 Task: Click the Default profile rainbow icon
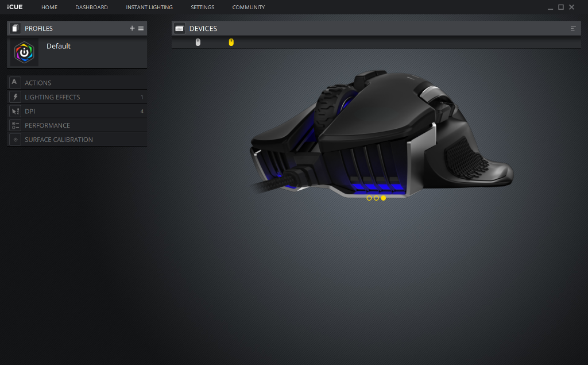24,52
